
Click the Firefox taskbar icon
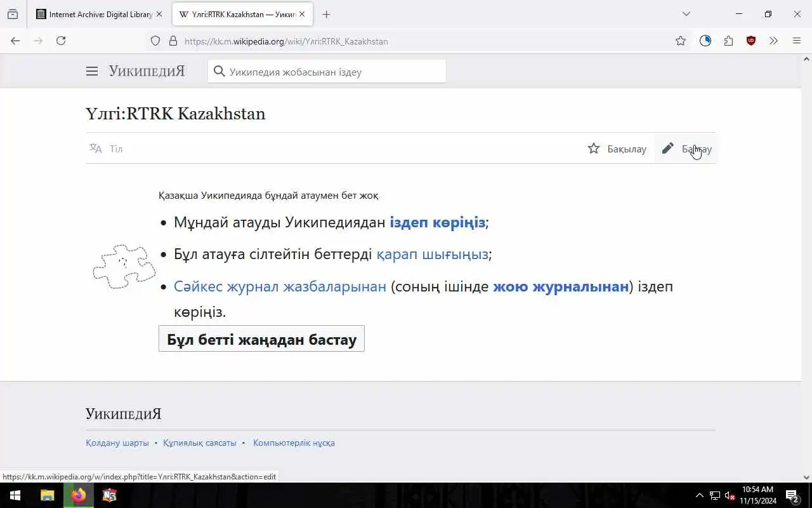tap(79, 495)
